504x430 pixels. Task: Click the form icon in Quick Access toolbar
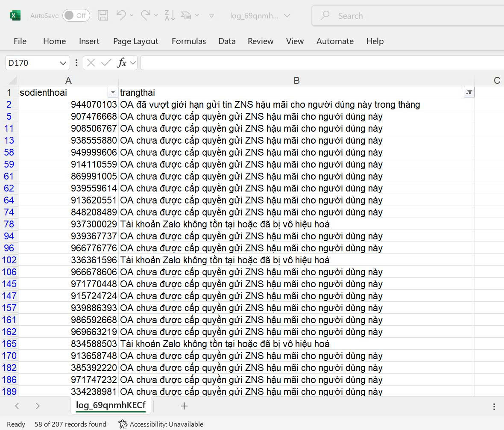(x=186, y=15)
